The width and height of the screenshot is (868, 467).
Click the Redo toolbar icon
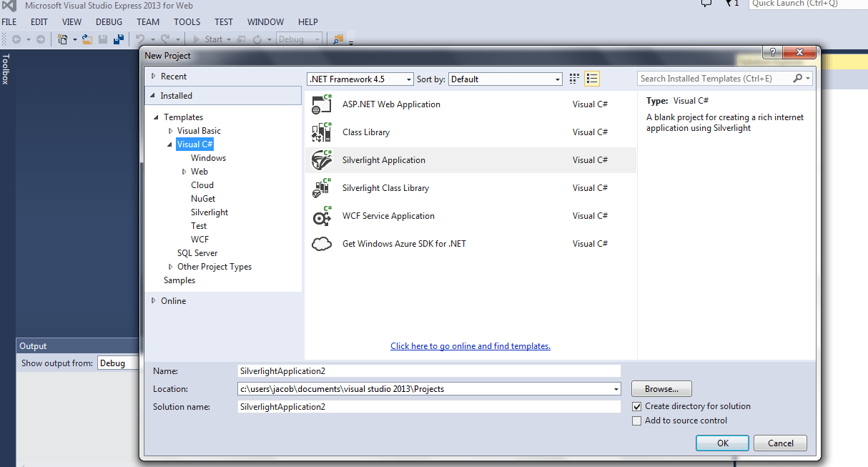pos(165,39)
